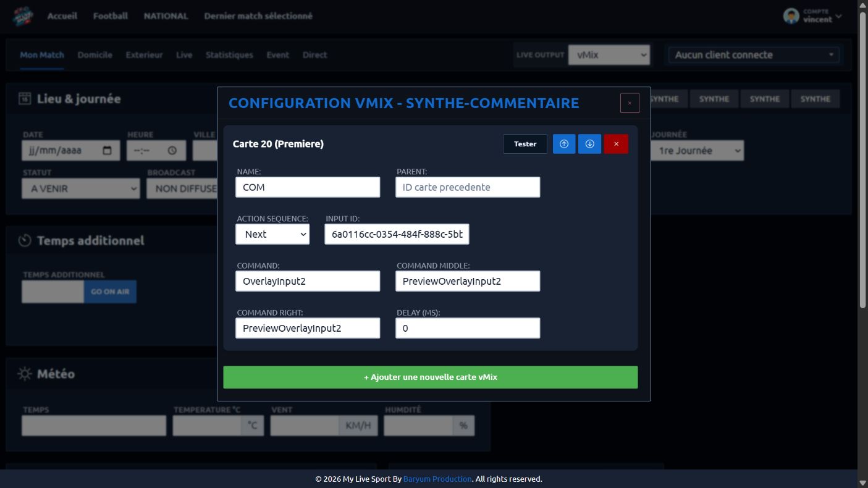Click the DELAY (MS) field
The height and width of the screenshot is (488, 868).
pyautogui.click(x=468, y=328)
